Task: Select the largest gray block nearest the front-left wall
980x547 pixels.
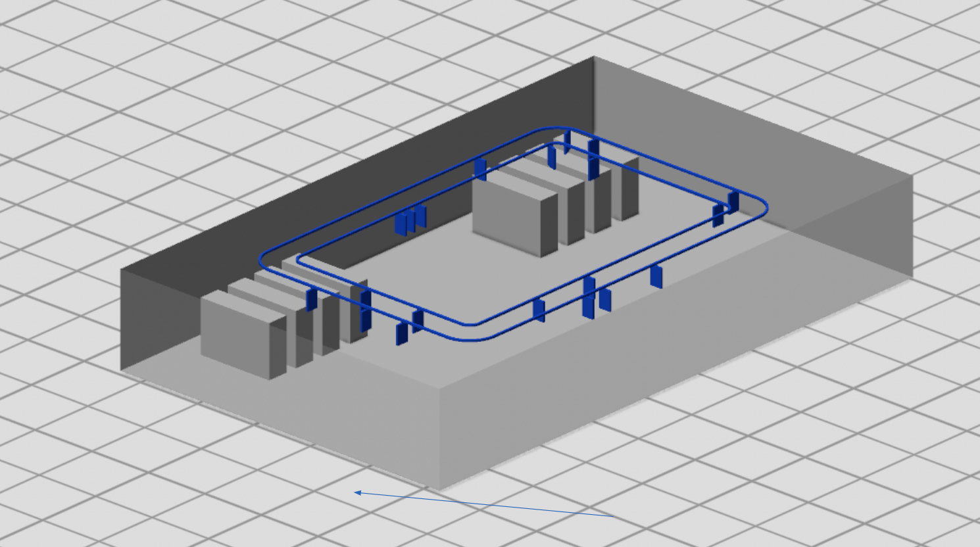Action: (x=243, y=335)
